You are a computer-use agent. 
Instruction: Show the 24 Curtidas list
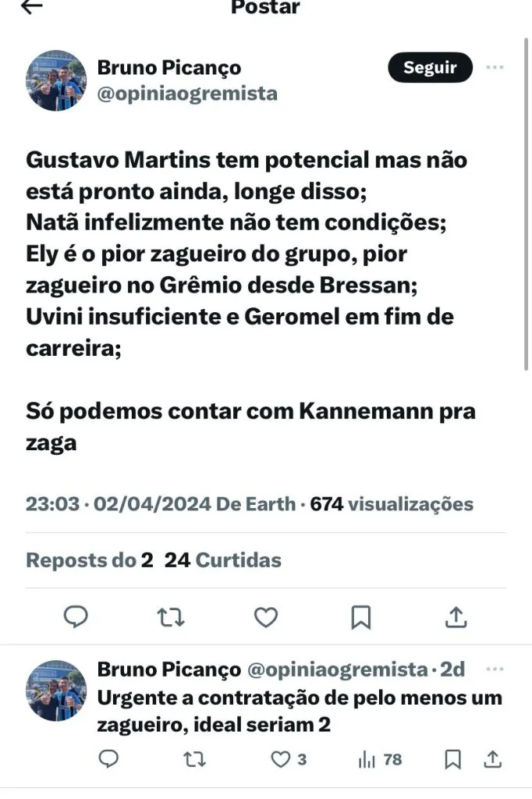click(223, 559)
